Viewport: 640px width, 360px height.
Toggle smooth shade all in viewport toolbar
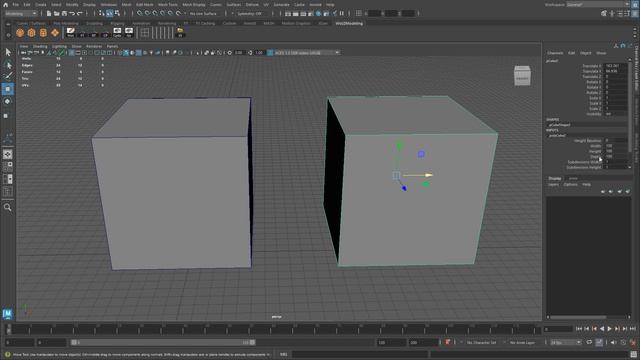tap(126, 53)
